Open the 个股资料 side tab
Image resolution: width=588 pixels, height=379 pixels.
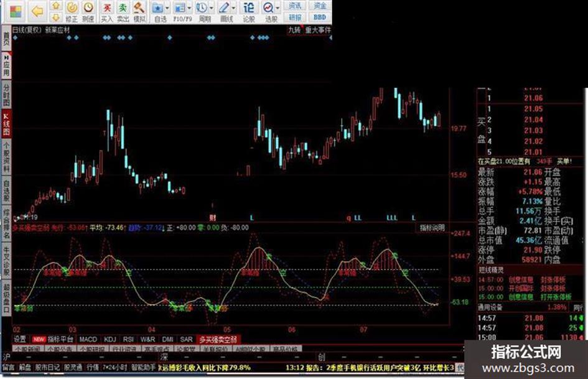tap(6, 156)
